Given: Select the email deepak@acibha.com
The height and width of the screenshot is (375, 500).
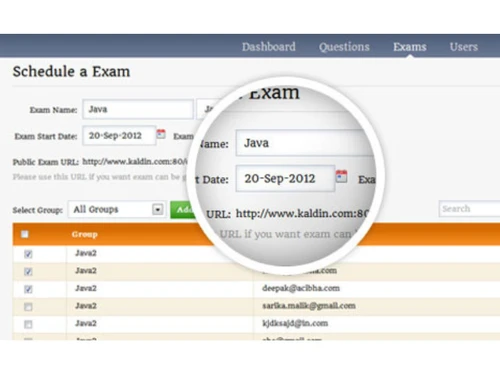Looking at the screenshot, I should tap(301, 288).
